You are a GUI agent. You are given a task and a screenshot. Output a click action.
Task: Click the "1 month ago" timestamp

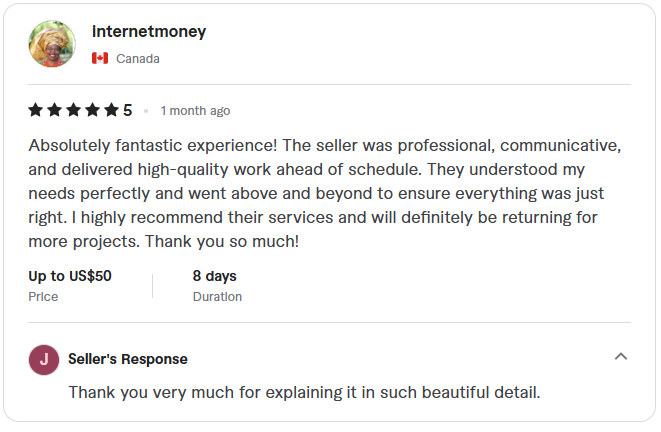195,111
